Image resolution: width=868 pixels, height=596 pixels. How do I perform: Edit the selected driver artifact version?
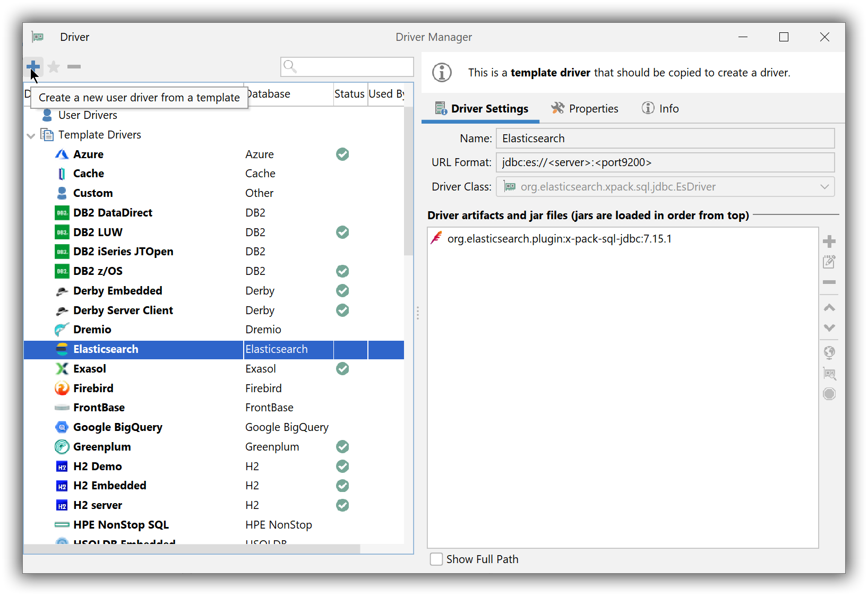pos(829,262)
